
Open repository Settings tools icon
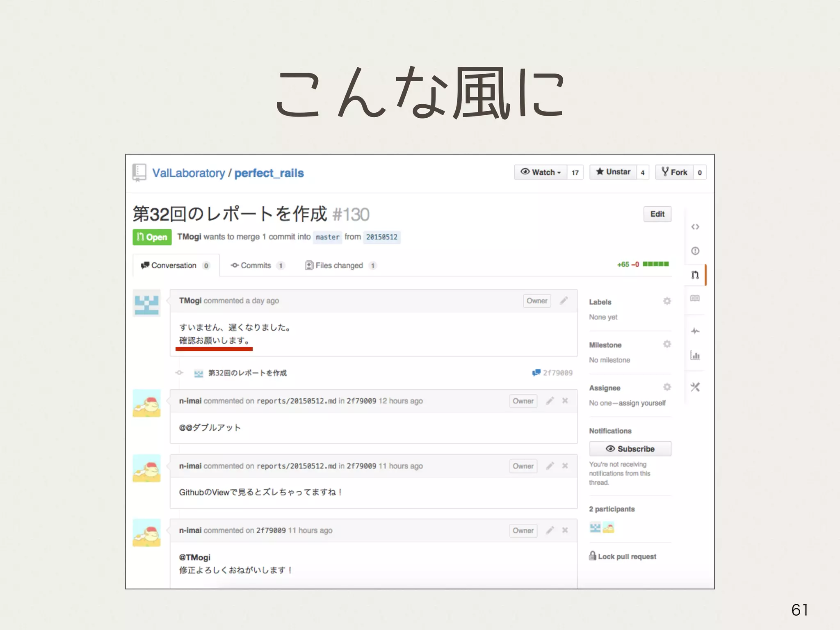[x=695, y=387]
